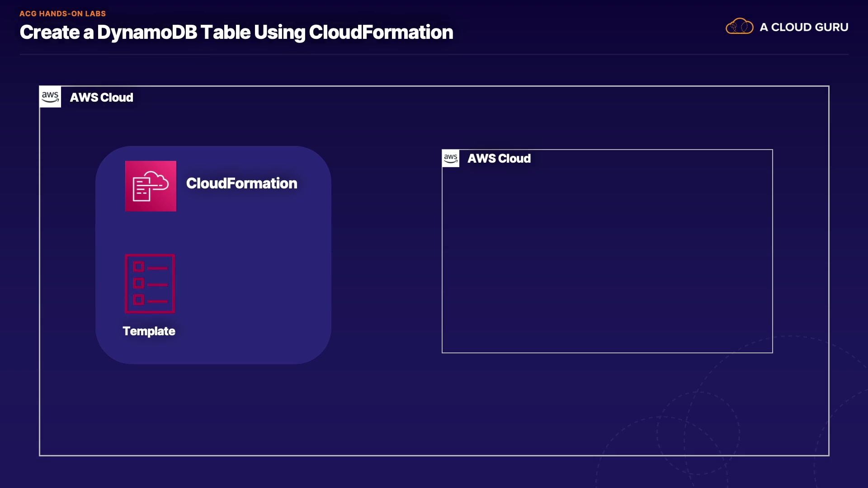Click the word CloudFormation in the slide title

(x=381, y=33)
